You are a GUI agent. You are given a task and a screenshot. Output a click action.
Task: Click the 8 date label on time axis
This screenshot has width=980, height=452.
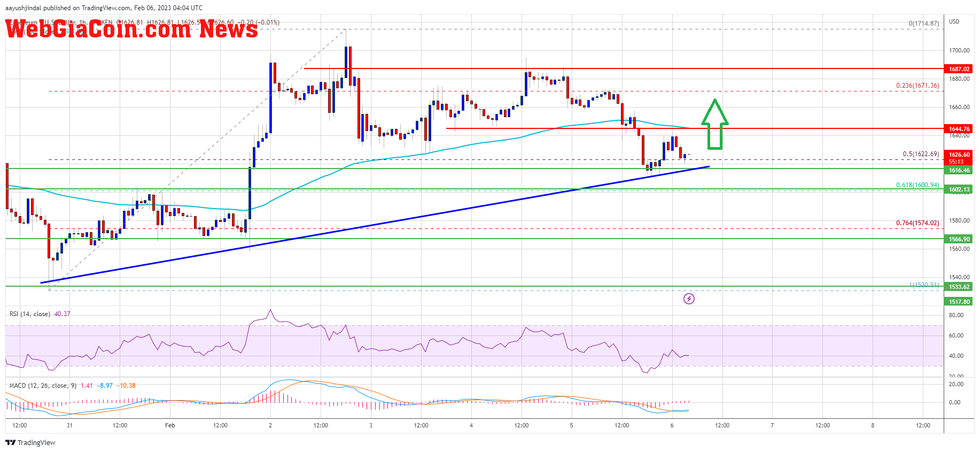click(x=873, y=425)
